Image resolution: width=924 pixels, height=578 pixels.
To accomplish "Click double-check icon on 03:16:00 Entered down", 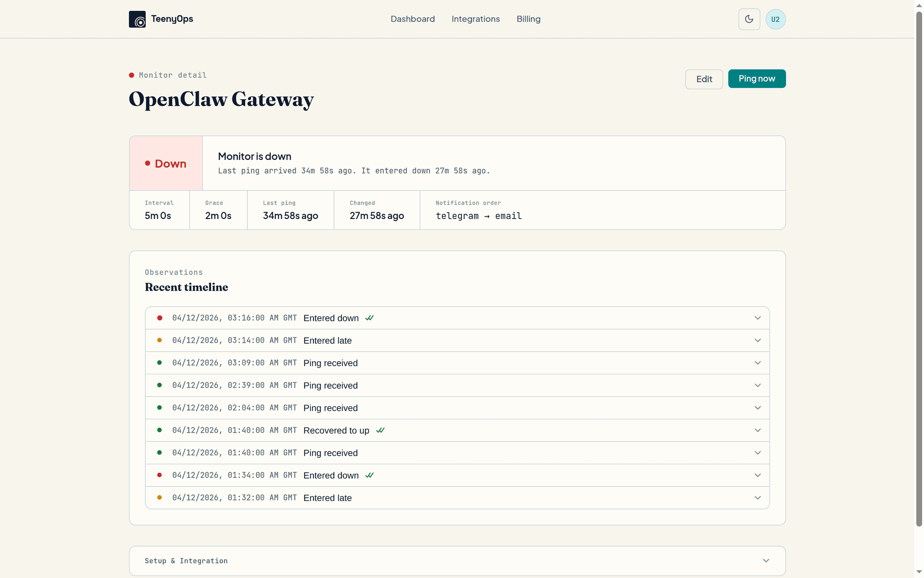I will (x=370, y=318).
